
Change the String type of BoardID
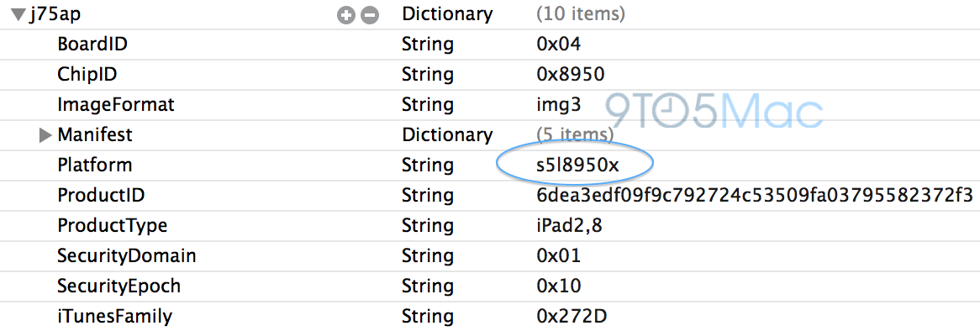[x=427, y=45]
